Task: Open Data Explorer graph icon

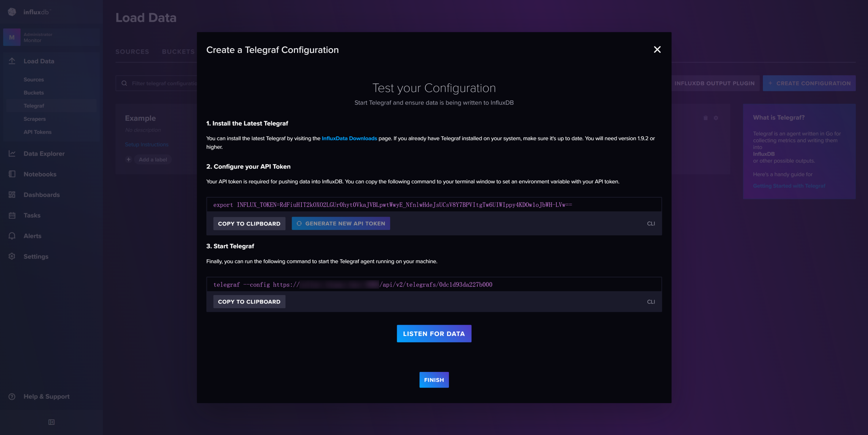Action: [12, 154]
